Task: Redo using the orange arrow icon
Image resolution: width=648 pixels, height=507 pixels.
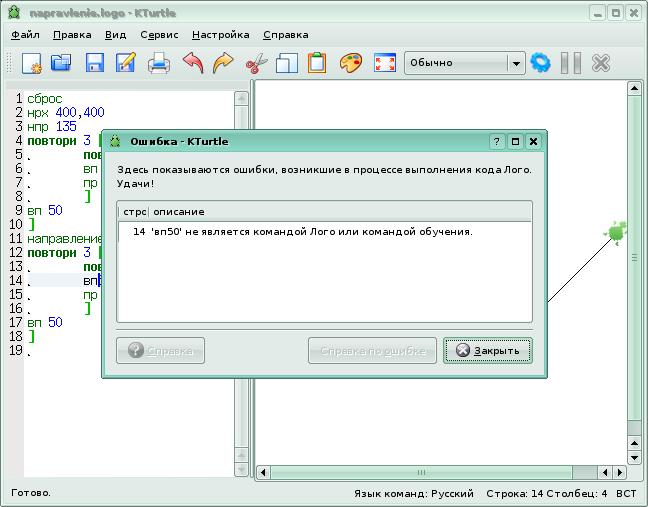Action: [x=223, y=63]
